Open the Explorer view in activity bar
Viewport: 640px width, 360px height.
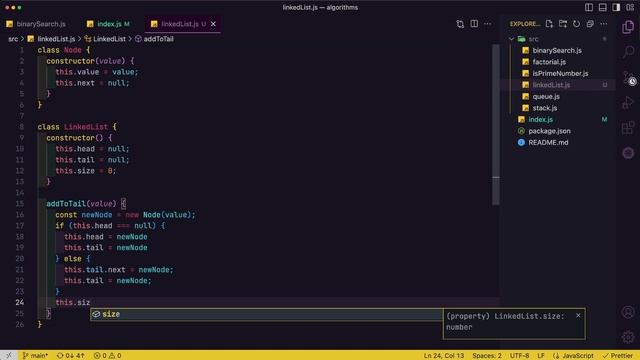pyautogui.click(x=628, y=27)
